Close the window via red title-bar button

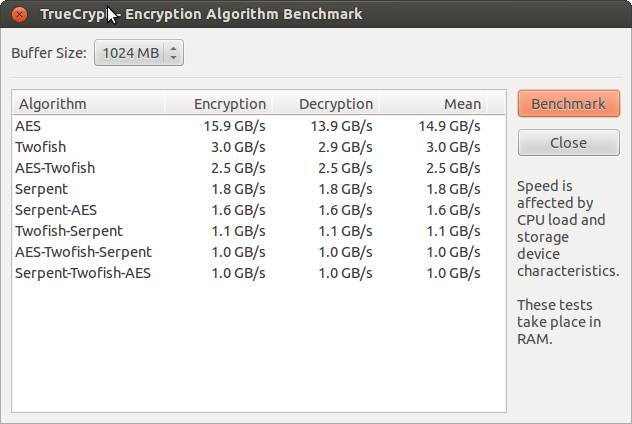tap(19, 14)
